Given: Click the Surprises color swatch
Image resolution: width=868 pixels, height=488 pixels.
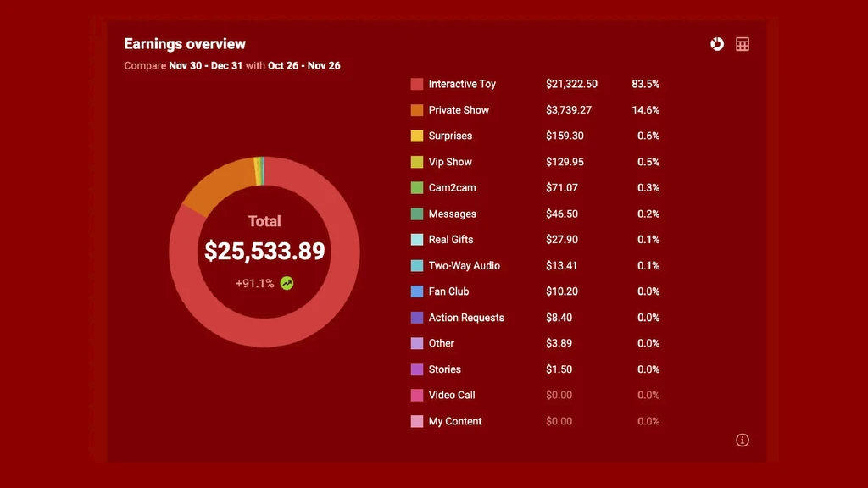Looking at the screenshot, I should [417, 136].
